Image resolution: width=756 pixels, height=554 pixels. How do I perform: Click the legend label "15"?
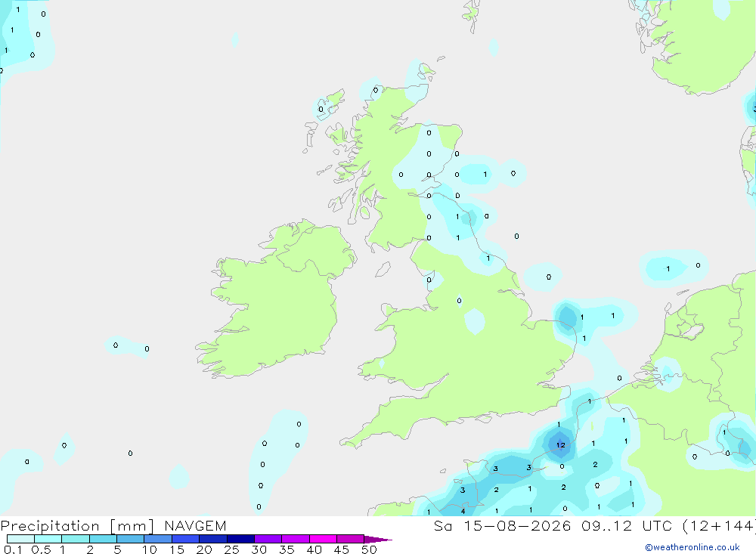pyautogui.click(x=177, y=549)
